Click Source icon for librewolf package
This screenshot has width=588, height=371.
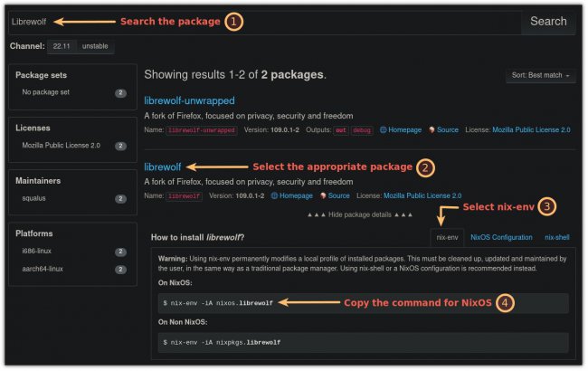point(323,195)
